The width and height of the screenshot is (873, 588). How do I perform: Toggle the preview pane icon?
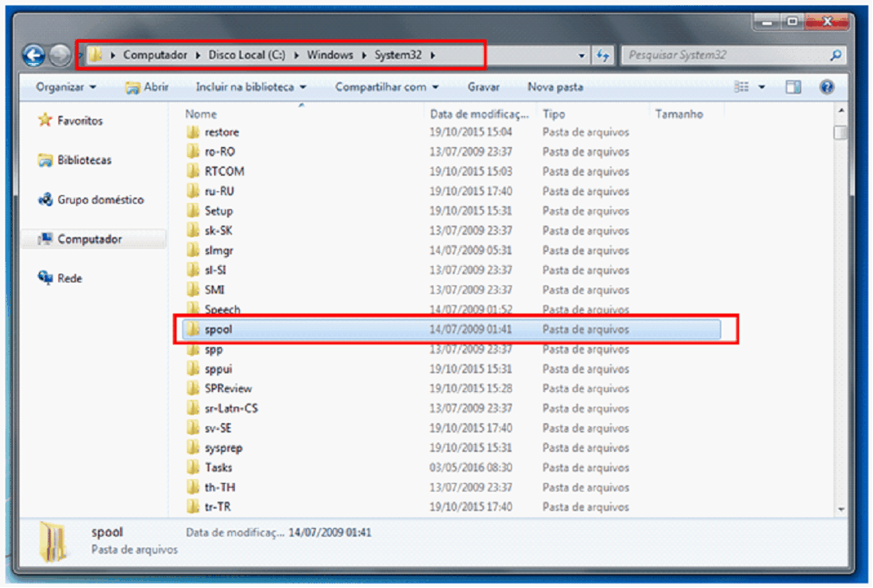[x=793, y=87]
